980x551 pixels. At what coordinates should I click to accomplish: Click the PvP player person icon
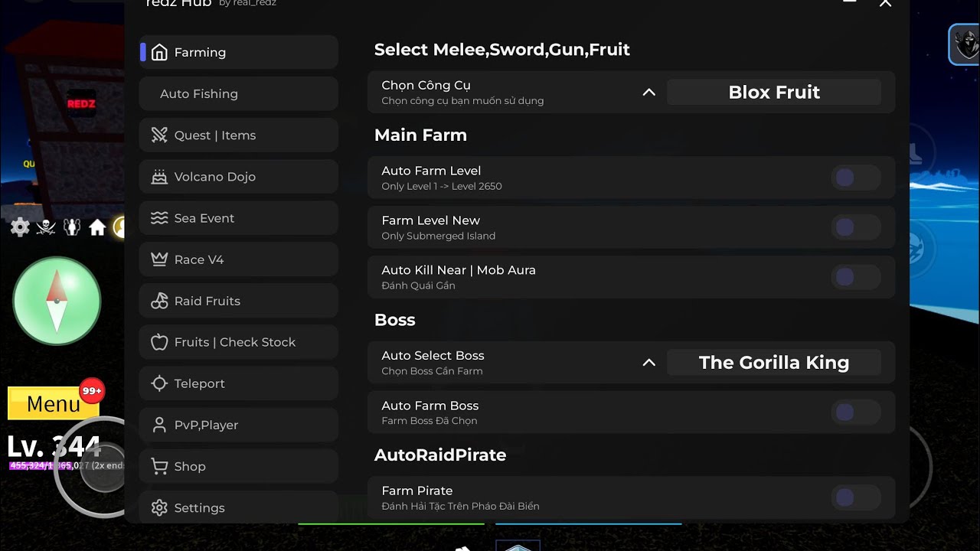[x=159, y=425]
